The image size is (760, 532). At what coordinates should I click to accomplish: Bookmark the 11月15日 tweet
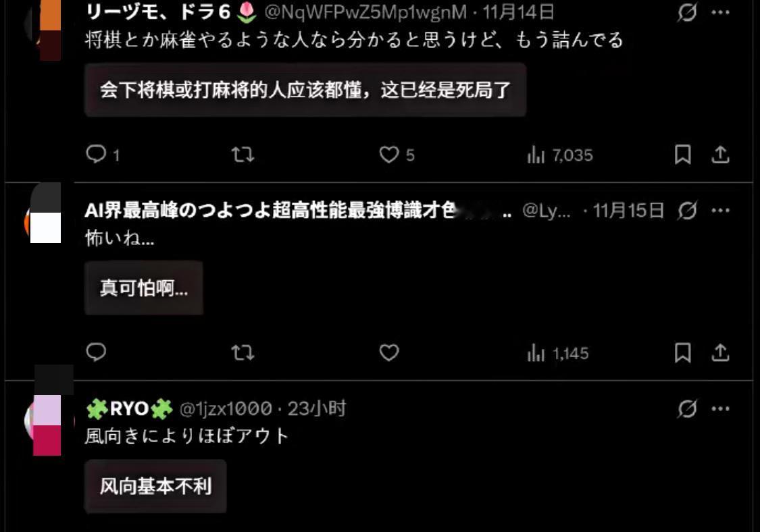(x=682, y=352)
